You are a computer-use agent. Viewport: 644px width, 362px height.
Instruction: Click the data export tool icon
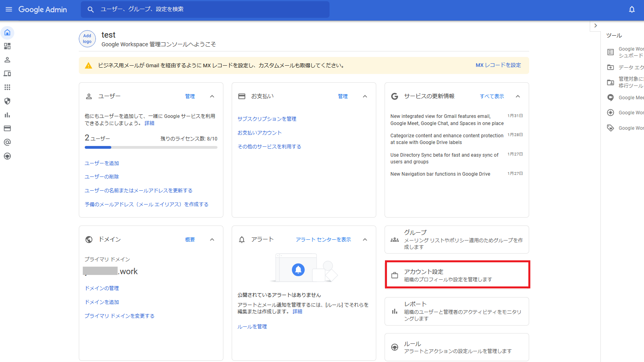[611, 67]
